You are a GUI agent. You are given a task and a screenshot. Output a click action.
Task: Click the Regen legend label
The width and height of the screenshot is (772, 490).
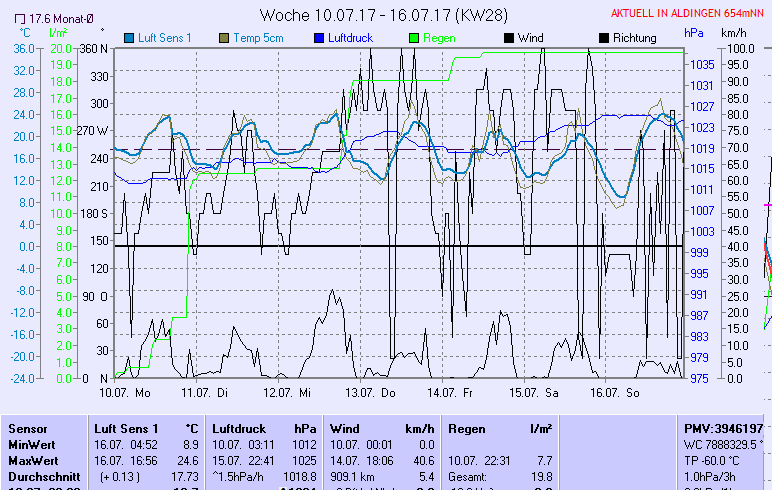click(x=439, y=38)
